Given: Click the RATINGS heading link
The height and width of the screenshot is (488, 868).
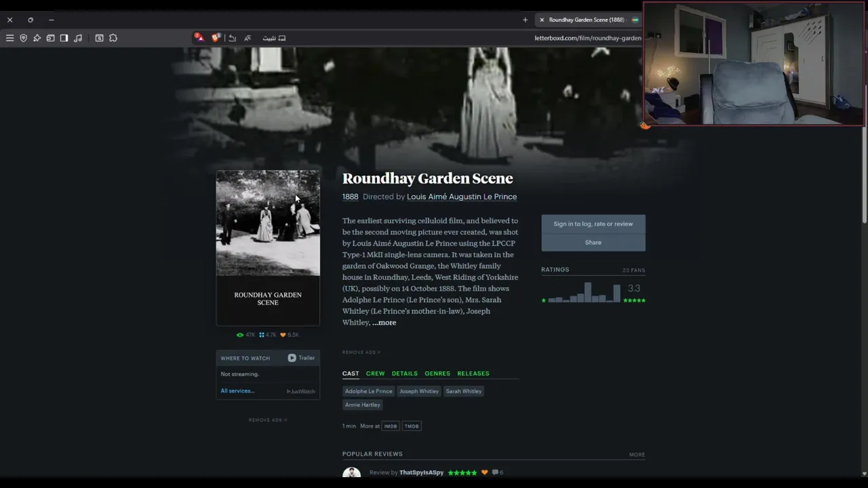Looking at the screenshot, I should point(555,270).
